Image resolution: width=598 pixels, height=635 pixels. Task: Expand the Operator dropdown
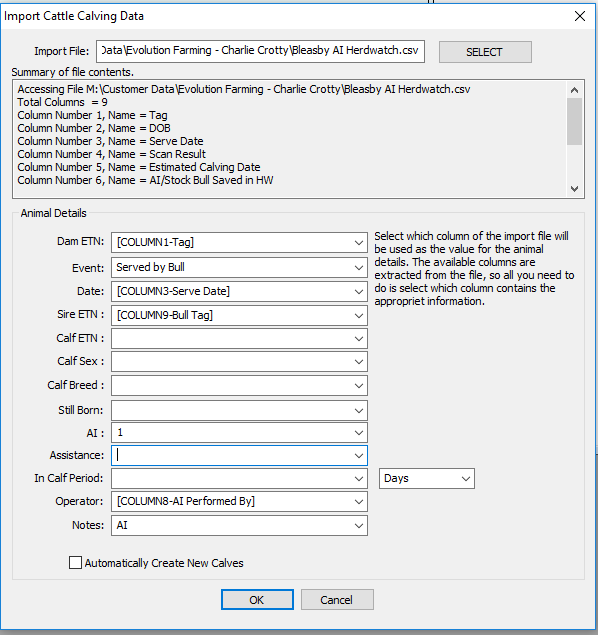pos(239,501)
